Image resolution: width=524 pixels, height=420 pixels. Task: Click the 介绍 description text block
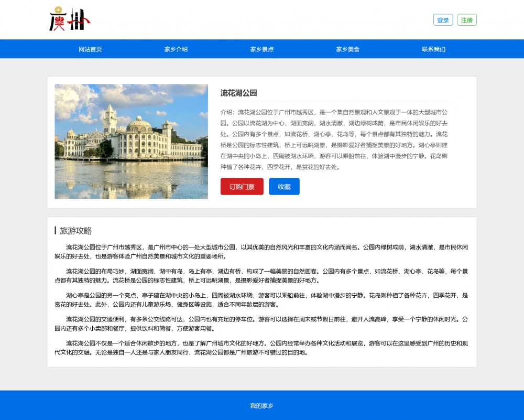(x=334, y=139)
